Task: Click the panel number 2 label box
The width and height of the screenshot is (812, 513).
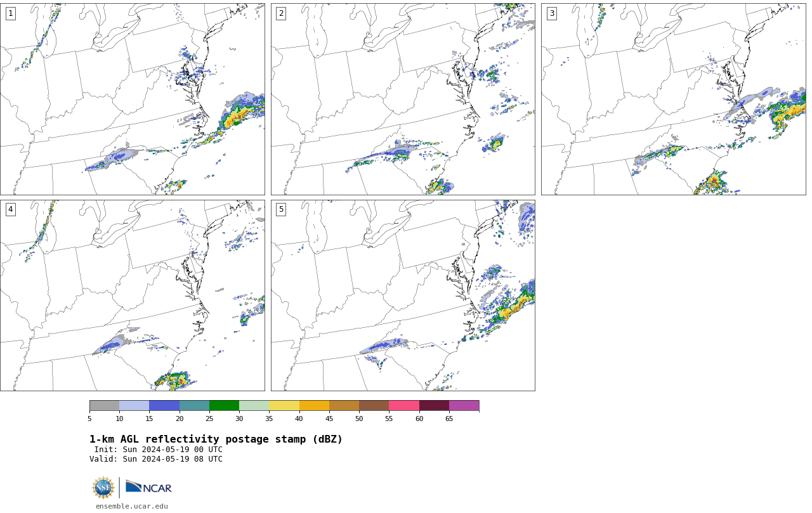Action: click(x=281, y=13)
